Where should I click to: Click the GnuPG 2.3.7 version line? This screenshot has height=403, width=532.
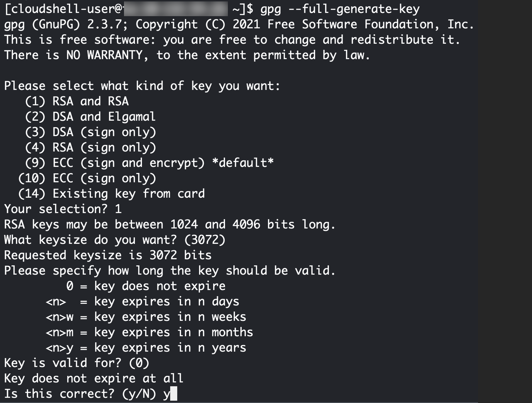[x=239, y=24]
